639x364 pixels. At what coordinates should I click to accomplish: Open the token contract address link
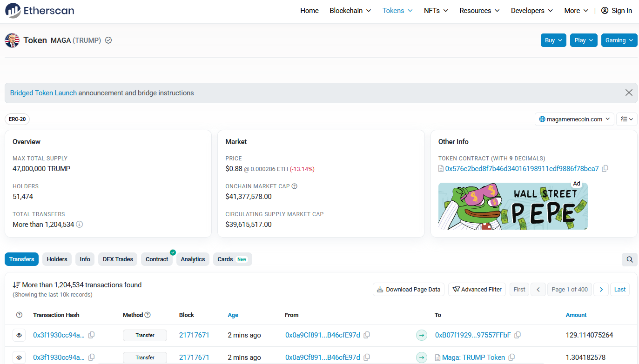(522, 168)
